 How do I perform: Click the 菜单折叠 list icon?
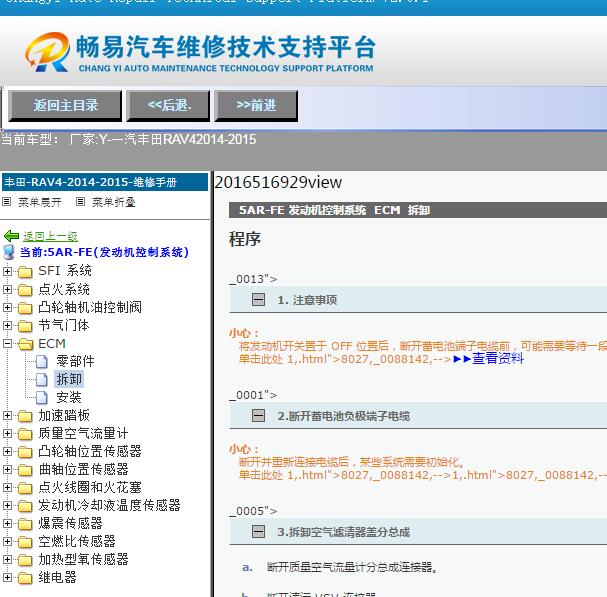(x=80, y=202)
